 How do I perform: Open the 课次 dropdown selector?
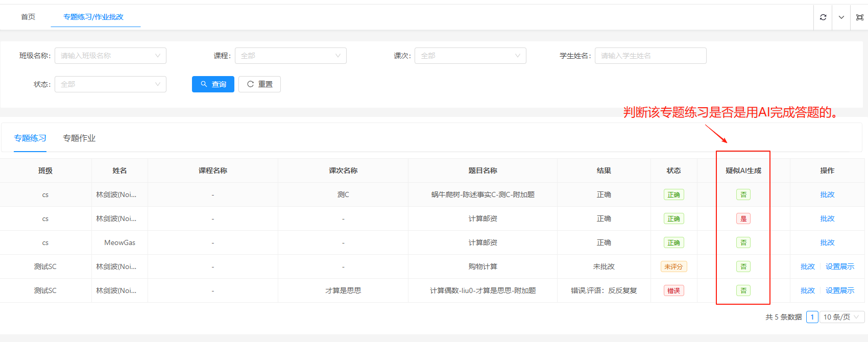click(470, 56)
